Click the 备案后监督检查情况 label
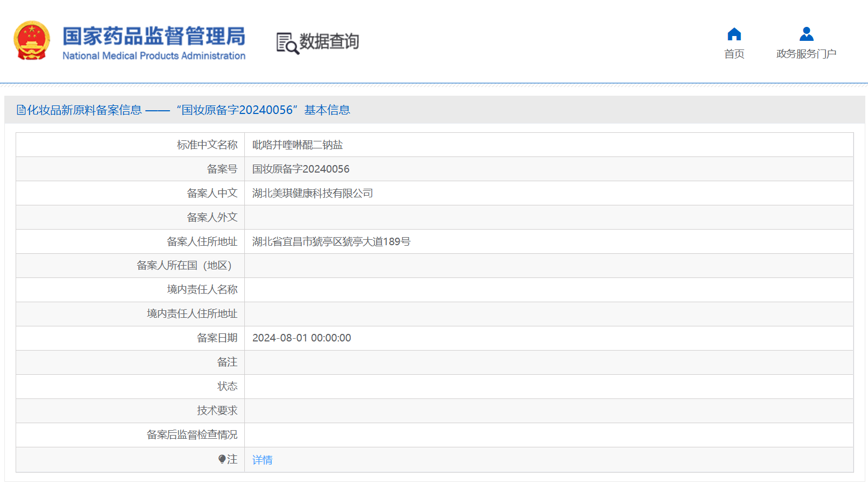The height and width of the screenshot is (492, 868). pyautogui.click(x=192, y=434)
